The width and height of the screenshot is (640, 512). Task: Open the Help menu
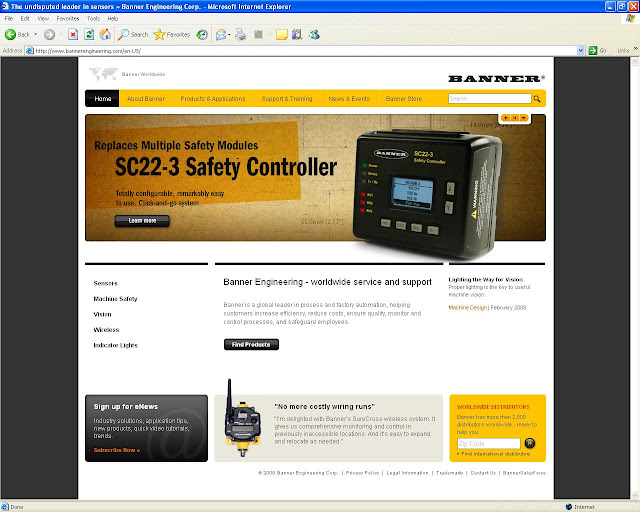(x=113, y=18)
